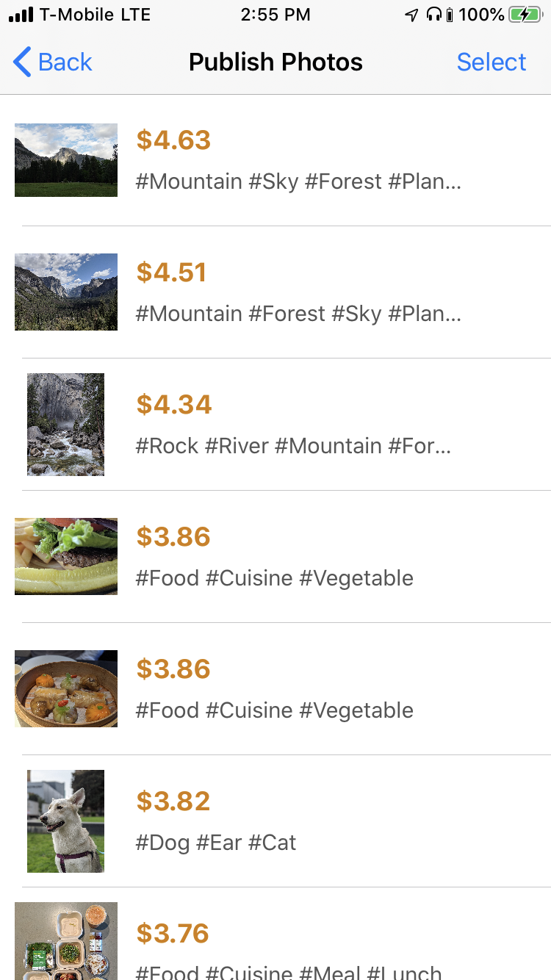Tap the Back chevron arrow
This screenshot has height=980, width=551.
pyautogui.click(x=23, y=62)
